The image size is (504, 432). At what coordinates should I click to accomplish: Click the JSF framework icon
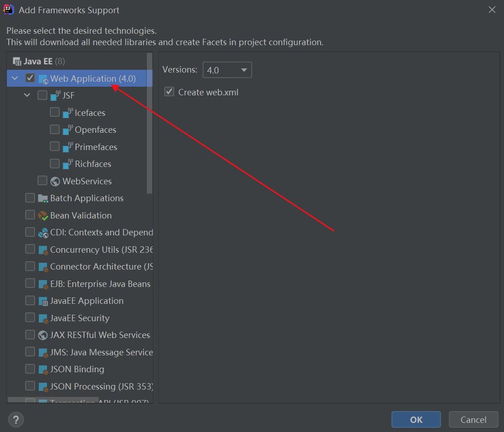(55, 95)
